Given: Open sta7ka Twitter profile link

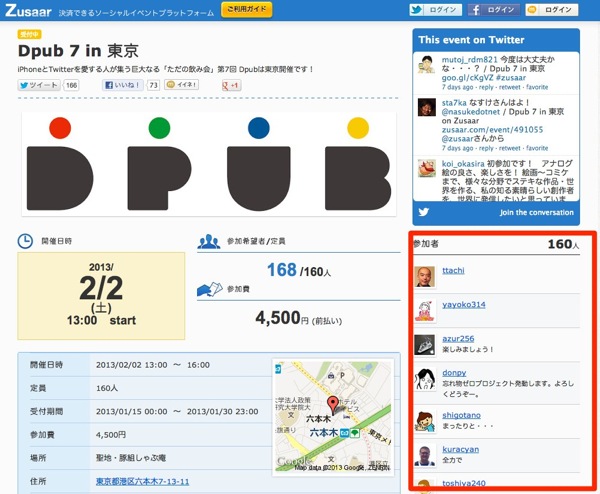Looking at the screenshot, I should (x=454, y=103).
